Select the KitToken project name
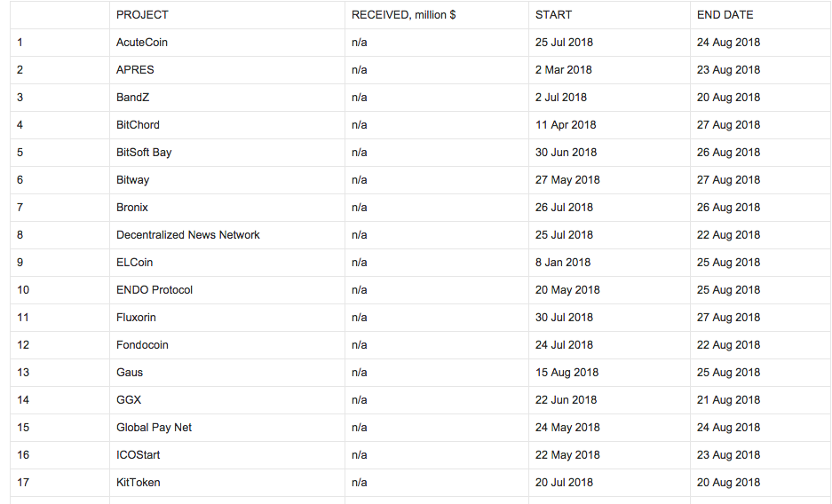832x504 pixels. pyautogui.click(x=138, y=483)
